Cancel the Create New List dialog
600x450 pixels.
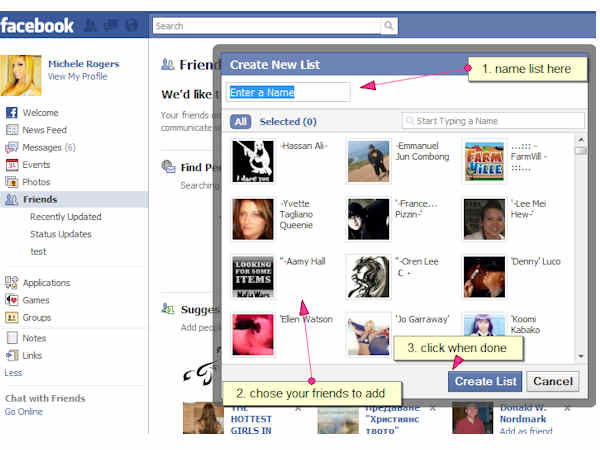tap(552, 381)
